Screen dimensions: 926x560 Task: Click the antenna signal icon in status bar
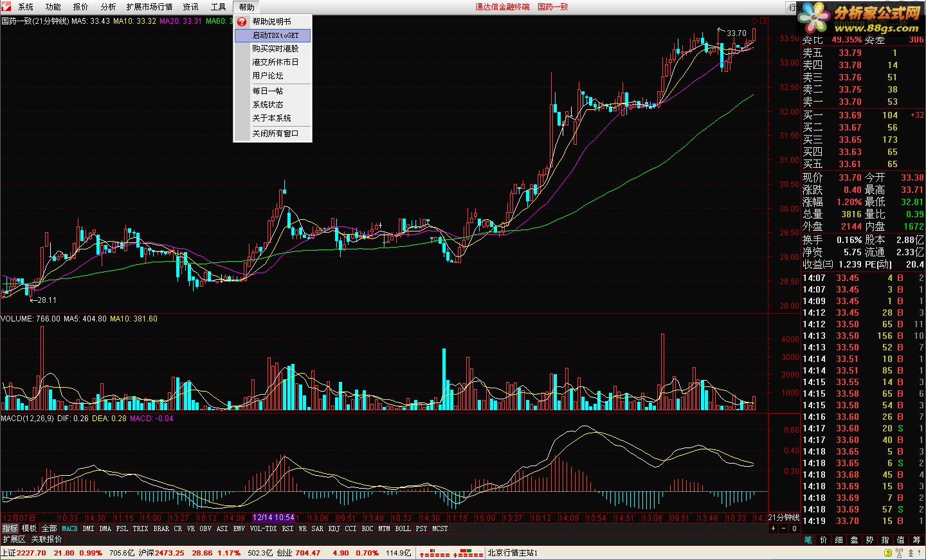click(x=898, y=553)
